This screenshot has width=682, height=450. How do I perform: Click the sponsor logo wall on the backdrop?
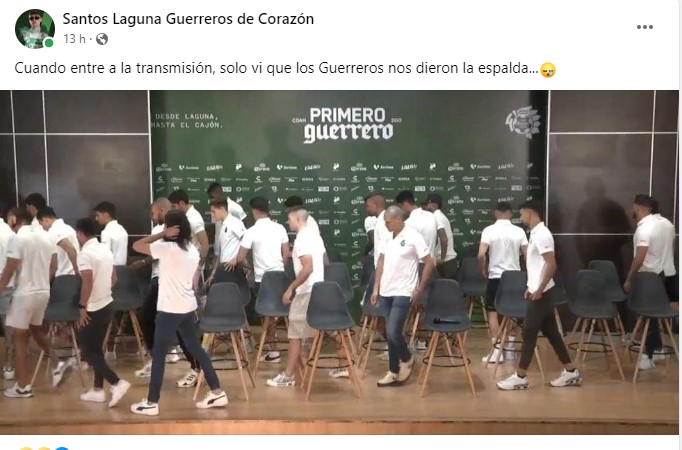tap(348, 198)
